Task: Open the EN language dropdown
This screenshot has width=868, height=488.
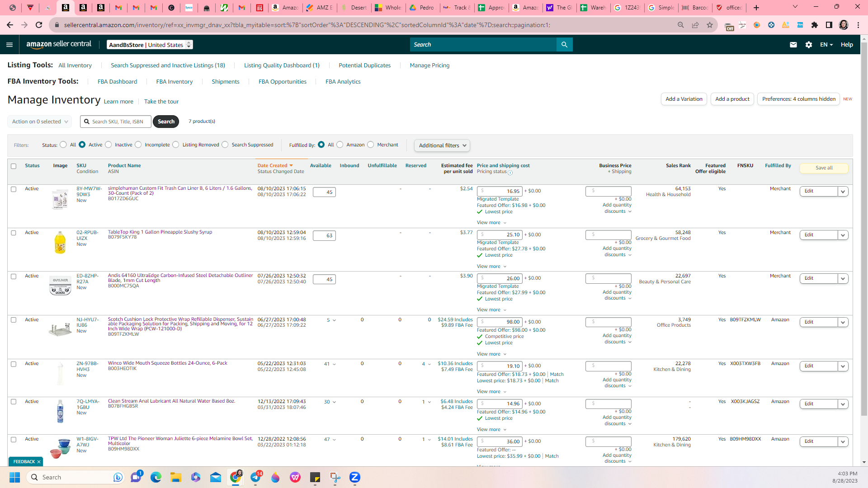Action: coord(826,45)
